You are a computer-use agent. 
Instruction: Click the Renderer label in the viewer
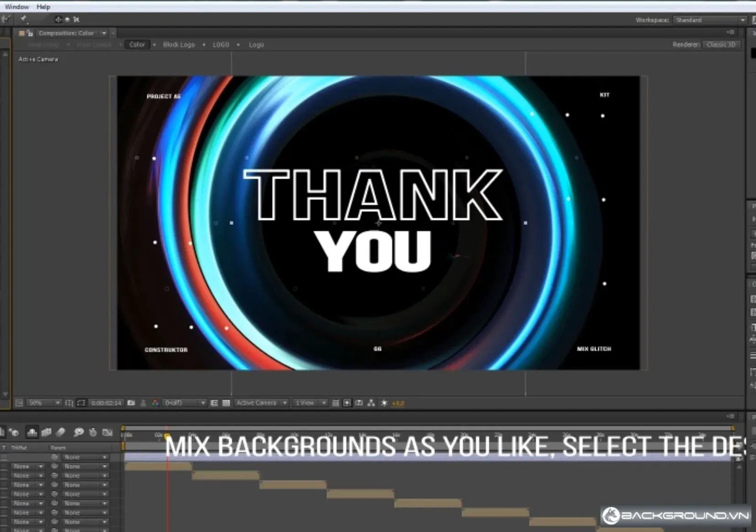tap(686, 45)
